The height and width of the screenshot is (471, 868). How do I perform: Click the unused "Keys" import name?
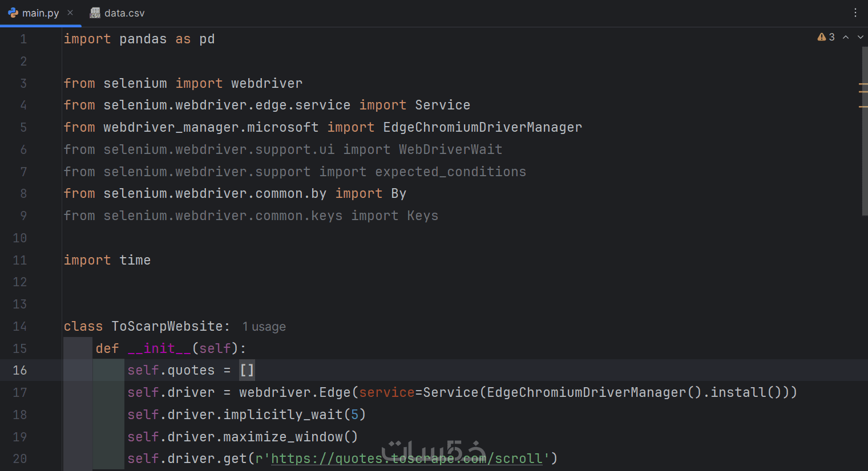click(422, 216)
